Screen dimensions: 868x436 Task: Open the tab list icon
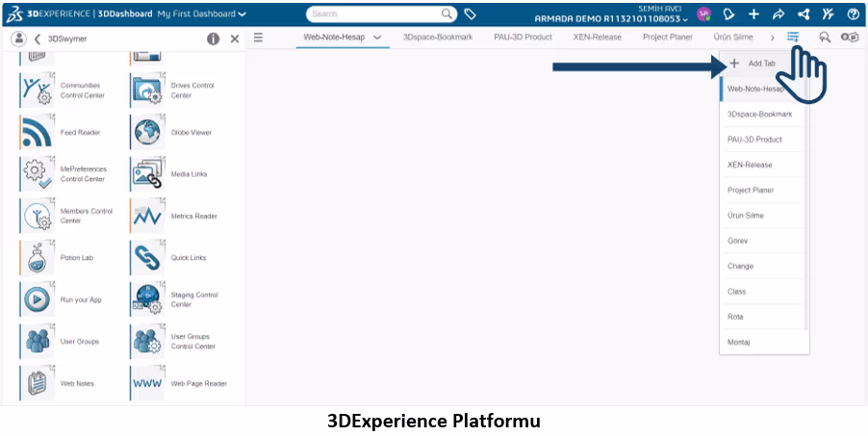(793, 38)
